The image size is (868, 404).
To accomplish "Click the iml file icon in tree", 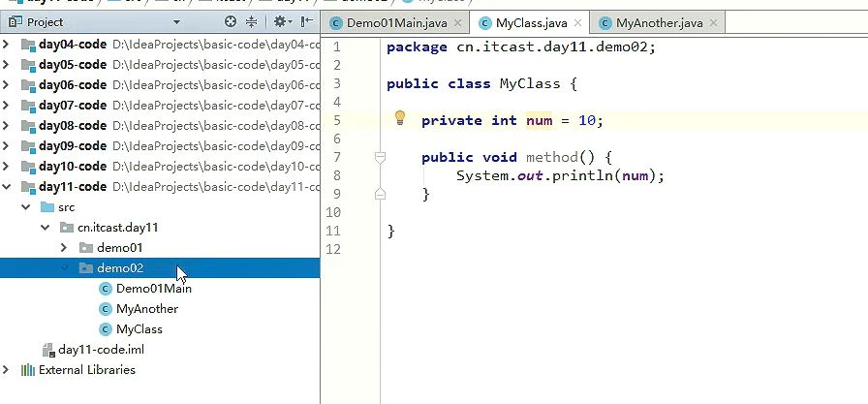I will (x=48, y=350).
